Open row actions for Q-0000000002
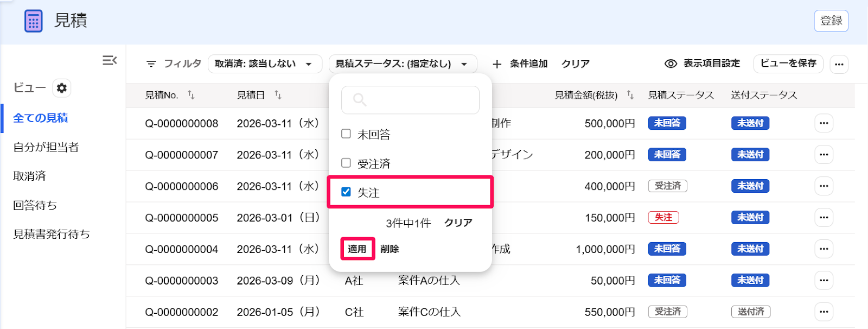The image size is (868, 329). tap(824, 312)
